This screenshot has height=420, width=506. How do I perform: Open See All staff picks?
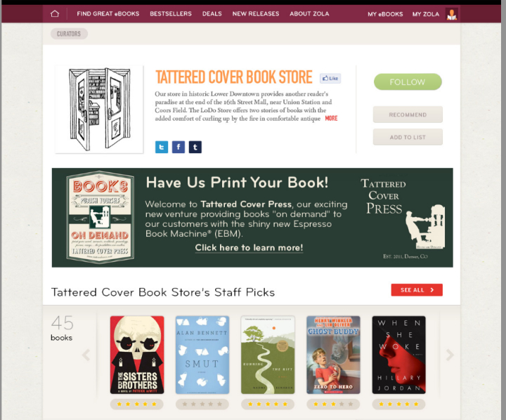(417, 290)
